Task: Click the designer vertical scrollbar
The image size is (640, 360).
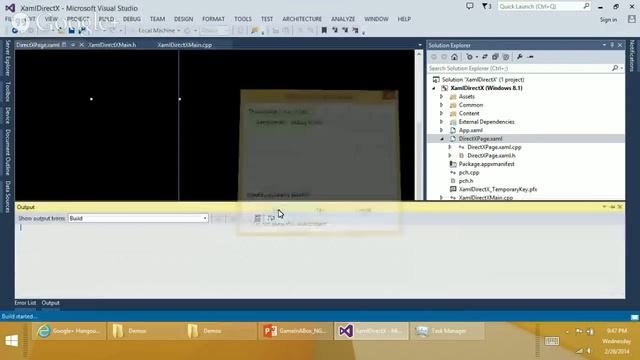Action: (x=419, y=124)
